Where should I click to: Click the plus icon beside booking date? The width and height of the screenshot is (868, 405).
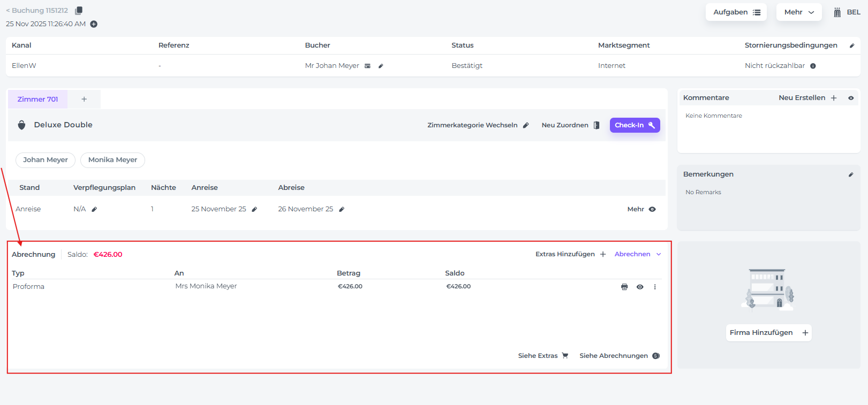(x=94, y=24)
